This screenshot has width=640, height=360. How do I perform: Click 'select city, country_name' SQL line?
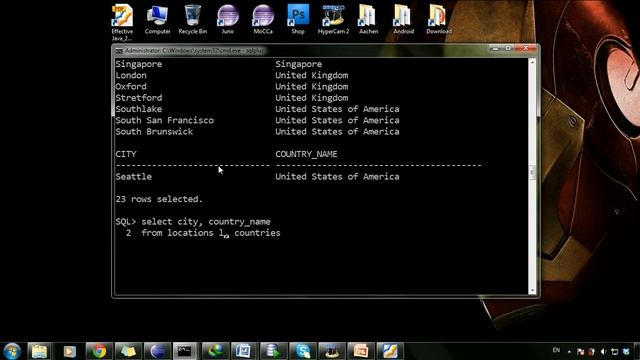point(206,222)
